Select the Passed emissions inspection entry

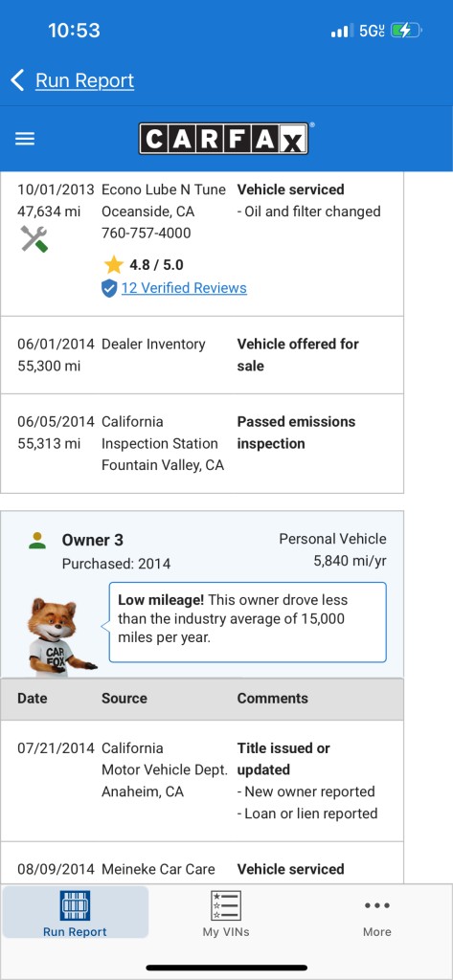(x=201, y=443)
